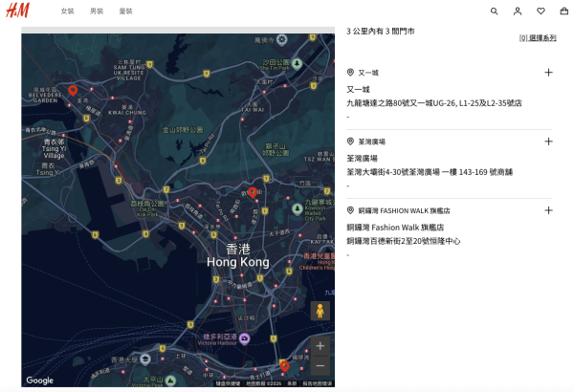Viewport: 574px width, 392px height.
Task: Click the 銅鑼灣百德新街2至20號恒隆中心 address
Action: pos(404,241)
